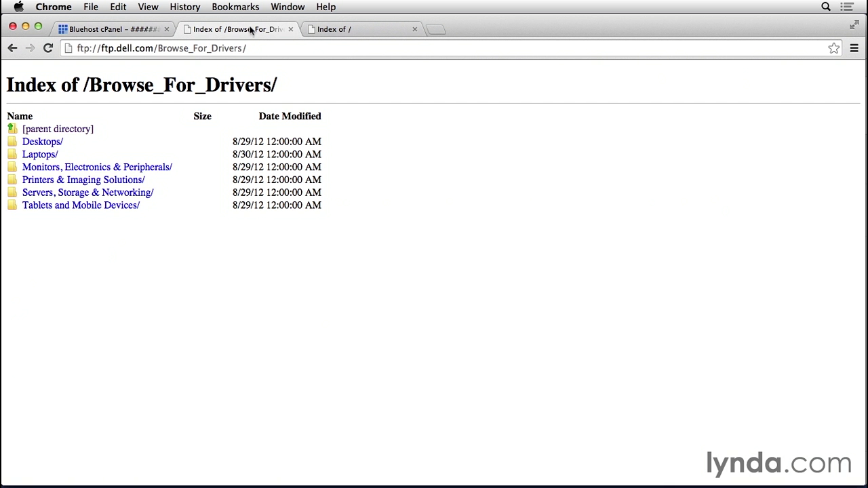Image resolution: width=868 pixels, height=488 pixels.
Task: Open the Apple menu
Action: click(18, 7)
